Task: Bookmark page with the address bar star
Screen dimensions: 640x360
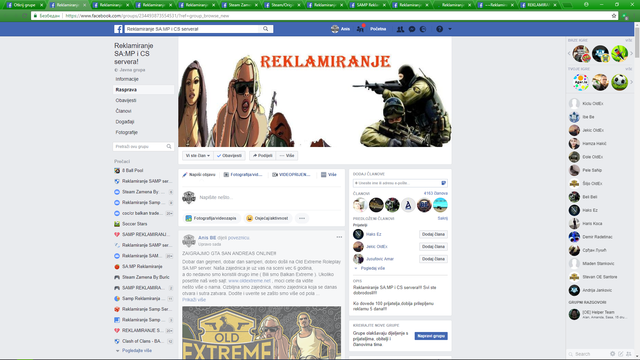Action: pyautogui.click(x=614, y=16)
